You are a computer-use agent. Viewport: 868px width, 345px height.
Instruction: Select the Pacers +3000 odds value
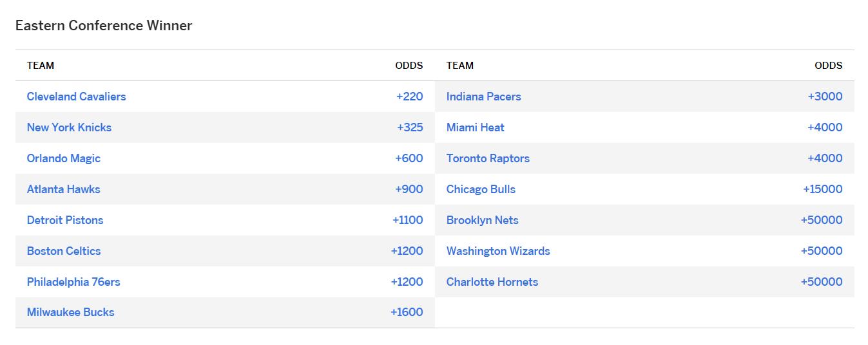(x=825, y=97)
